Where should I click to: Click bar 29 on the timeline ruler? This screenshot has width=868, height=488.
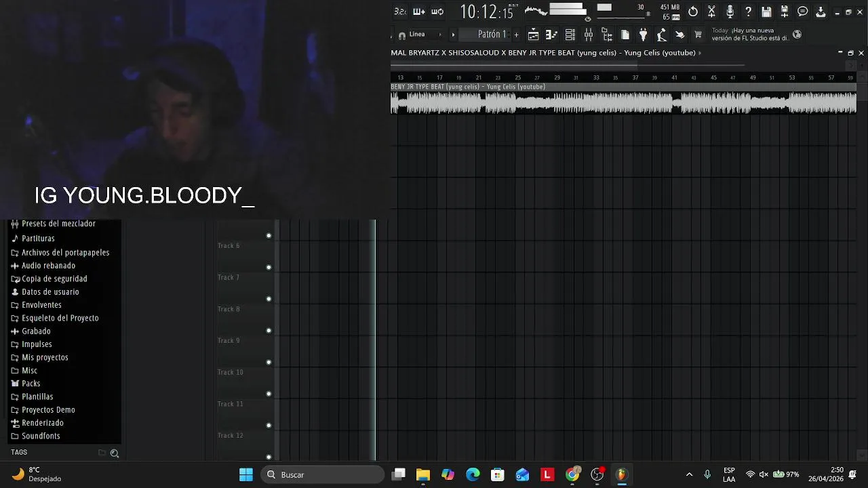pyautogui.click(x=557, y=78)
